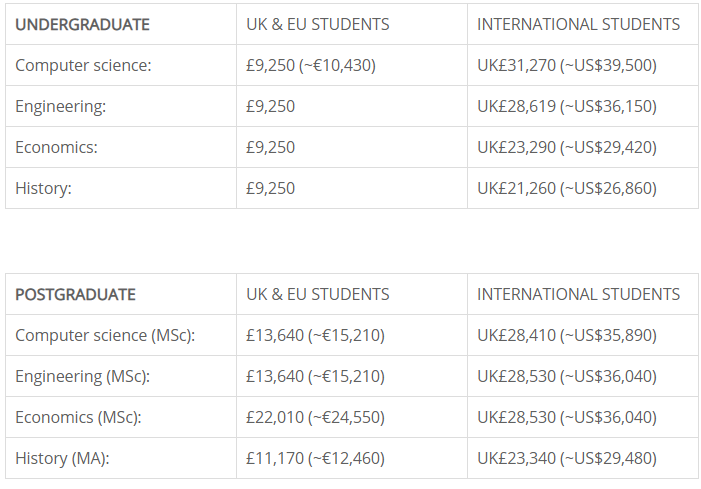The width and height of the screenshot is (701, 489).
Task: Select the undergraduate UK & EU STUDENTS header
Action: (x=318, y=24)
